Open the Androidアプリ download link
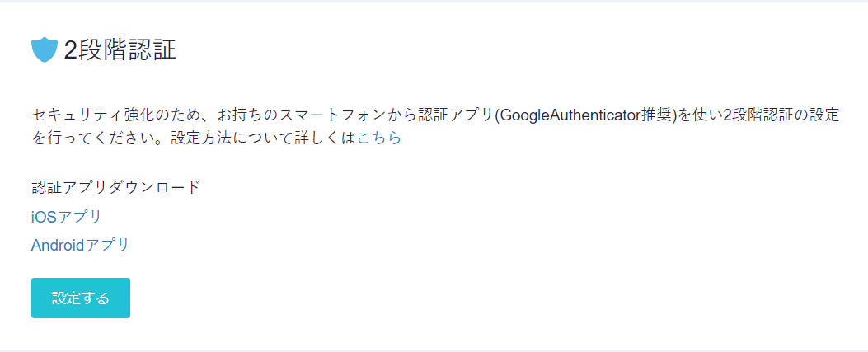This screenshot has height=352, width=868. pyautogui.click(x=80, y=245)
